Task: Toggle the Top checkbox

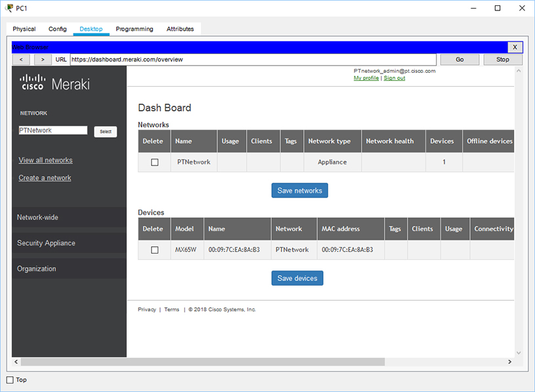Action: pos(10,380)
